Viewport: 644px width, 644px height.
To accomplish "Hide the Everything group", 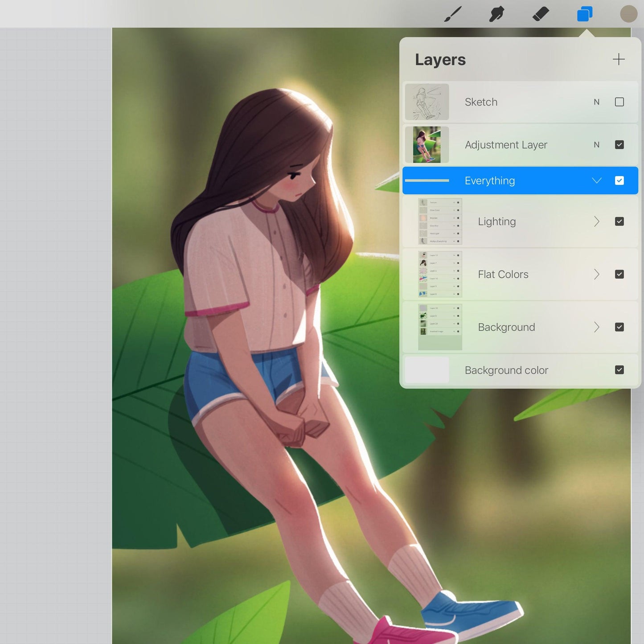I will coord(619,180).
